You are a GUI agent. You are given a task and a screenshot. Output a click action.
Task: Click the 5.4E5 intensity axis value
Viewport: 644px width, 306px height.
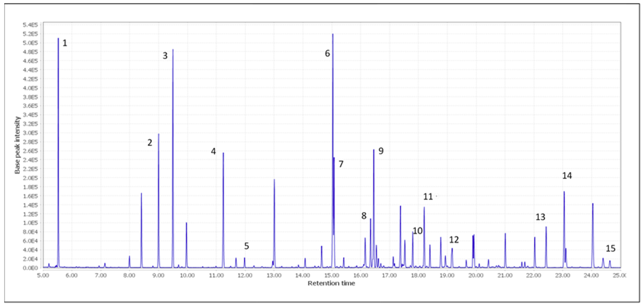tap(30, 25)
